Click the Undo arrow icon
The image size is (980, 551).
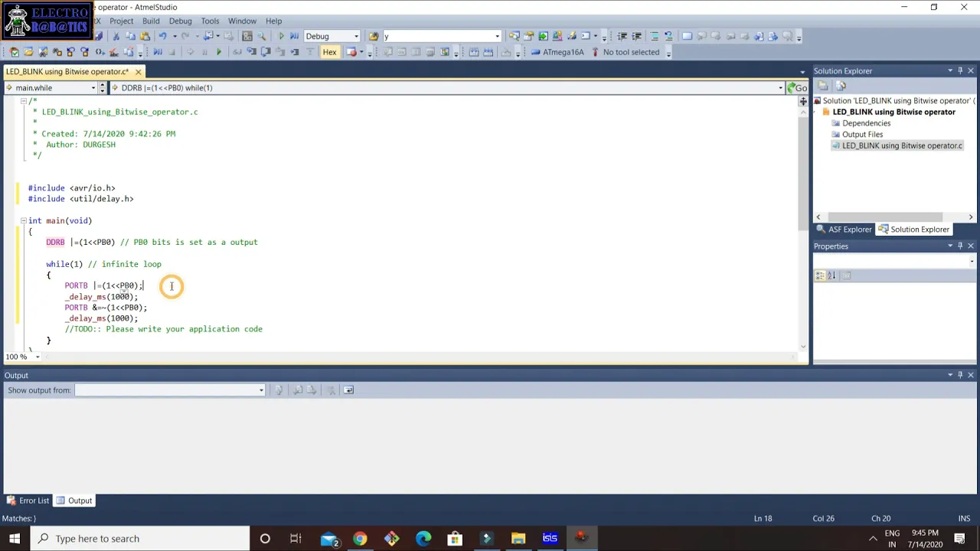[162, 36]
